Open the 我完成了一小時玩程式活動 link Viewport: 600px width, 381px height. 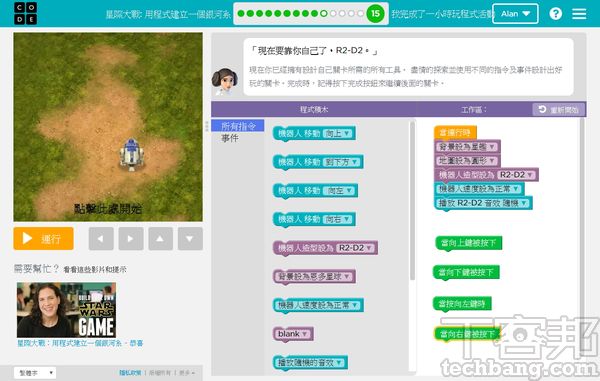click(x=442, y=14)
